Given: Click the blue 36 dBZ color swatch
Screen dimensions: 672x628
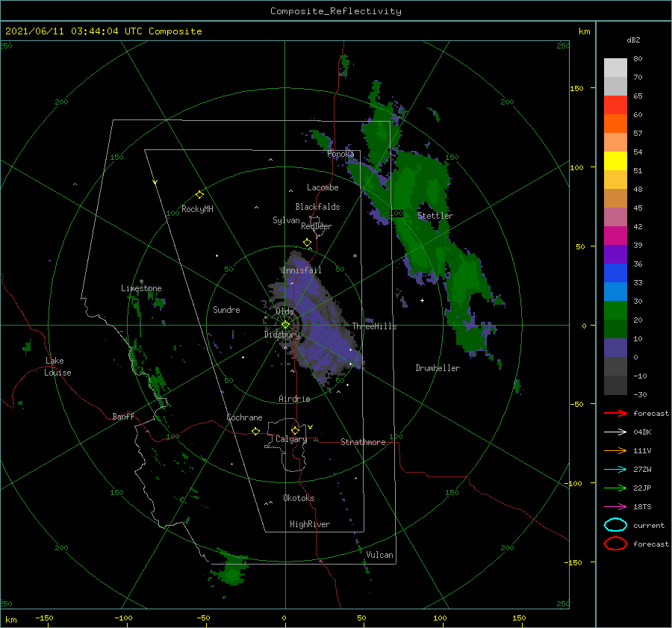Looking at the screenshot, I should (615, 273).
